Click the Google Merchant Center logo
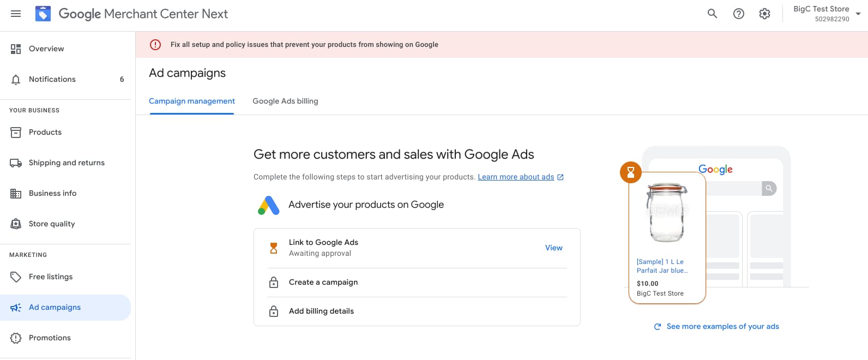The height and width of the screenshot is (360, 868). click(x=43, y=14)
